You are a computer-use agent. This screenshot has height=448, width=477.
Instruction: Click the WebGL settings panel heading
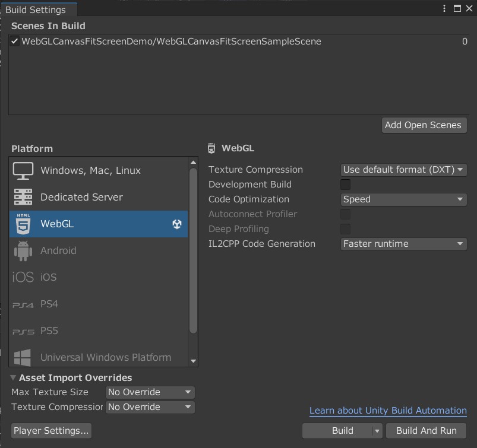pyautogui.click(x=238, y=148)
